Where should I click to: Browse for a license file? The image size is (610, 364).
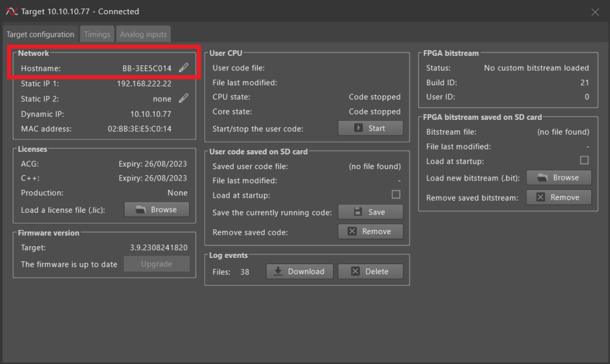(157, 209)
